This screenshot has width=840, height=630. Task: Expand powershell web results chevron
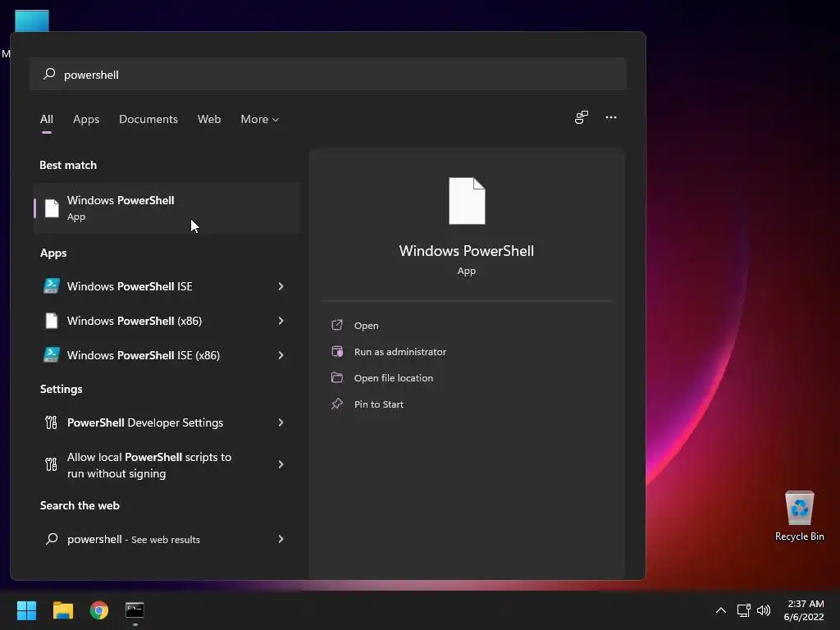tap(281, 539)
